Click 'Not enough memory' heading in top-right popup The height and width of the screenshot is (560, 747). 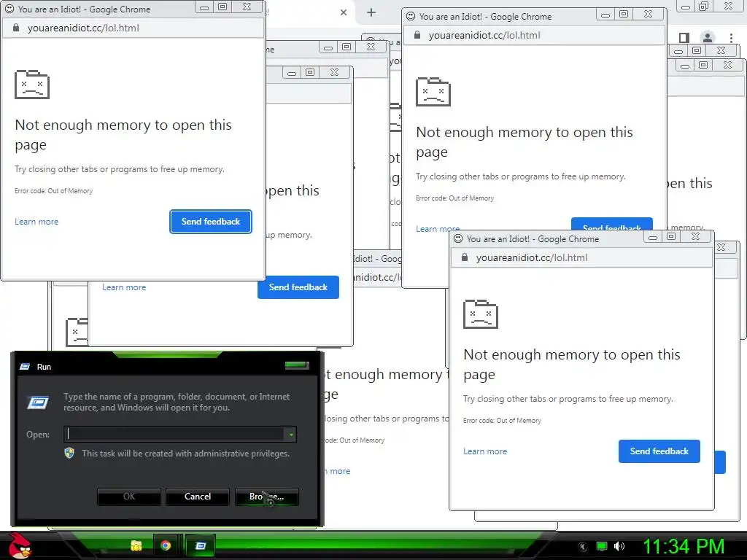(525, 141)
